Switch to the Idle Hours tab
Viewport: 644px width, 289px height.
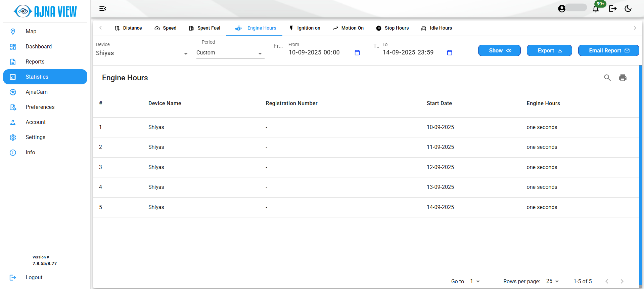(x=437, y=28)
